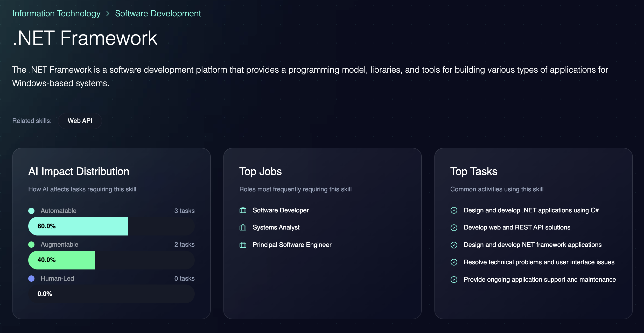Go to Software Development breadcrumb

point(158,13)
